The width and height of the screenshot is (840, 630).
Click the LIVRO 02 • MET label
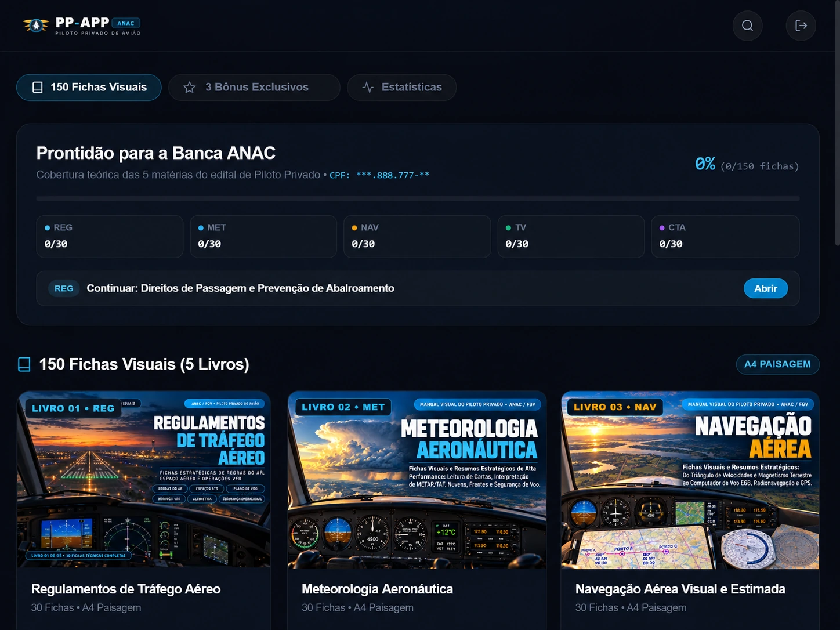pos(343,407)
